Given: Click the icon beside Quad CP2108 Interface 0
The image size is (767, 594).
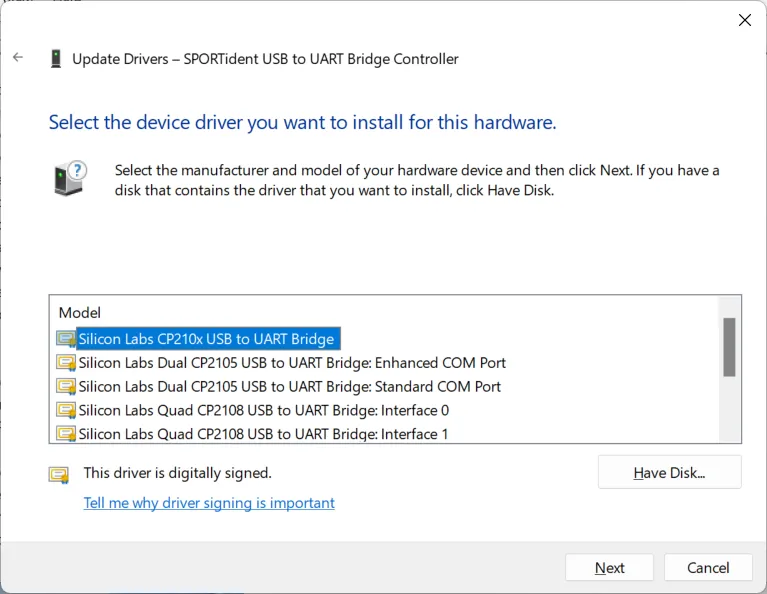Looking at the screenshot, I should 66,411.
